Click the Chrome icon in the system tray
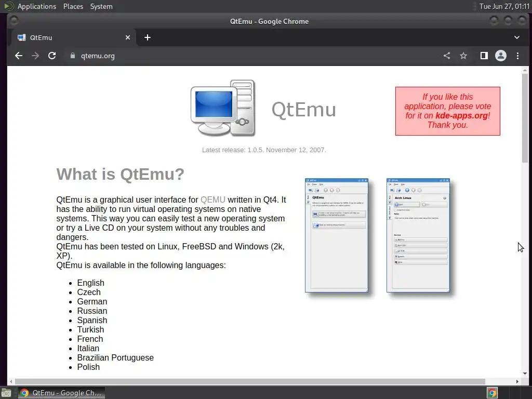 click(x=493, y=393)
